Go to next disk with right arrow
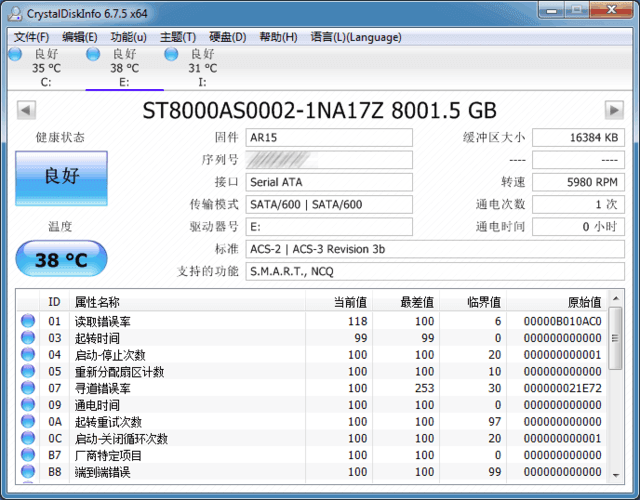640x500 pixels. click(614, 110)
